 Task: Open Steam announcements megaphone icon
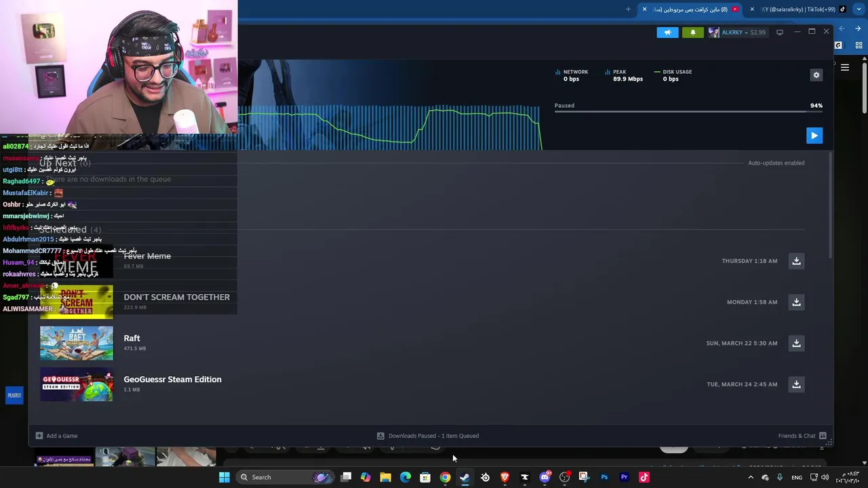667,33
